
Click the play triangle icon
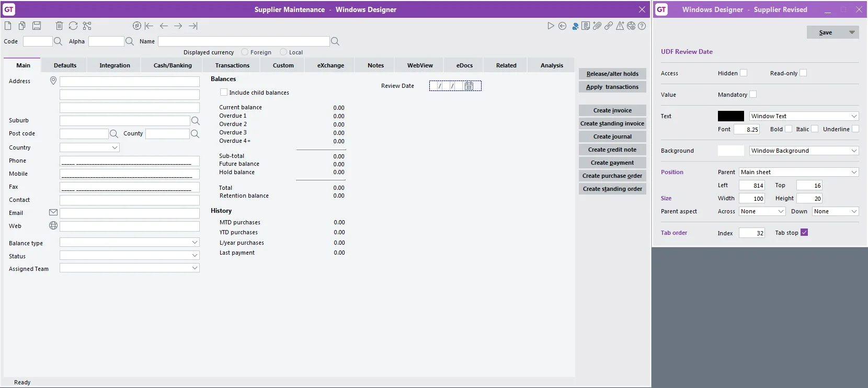tap(551, 26)
